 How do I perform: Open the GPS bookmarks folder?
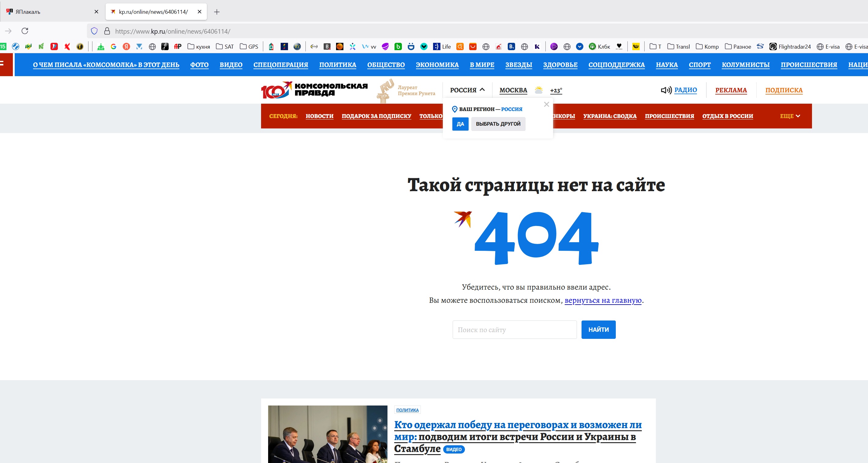[x=249, y=46]
